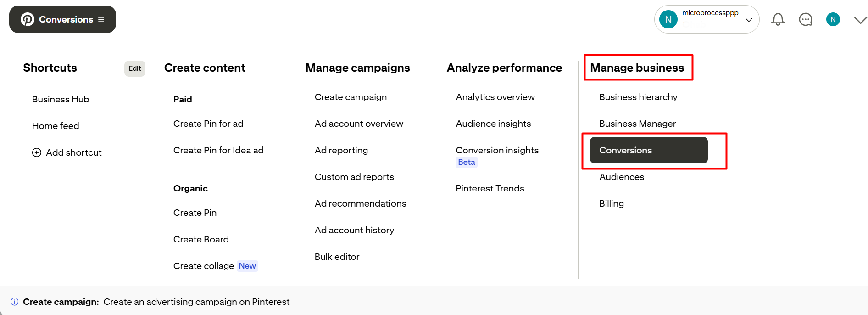Toggle the Conversions hamburger menu icon

click(x=101, y=20)
